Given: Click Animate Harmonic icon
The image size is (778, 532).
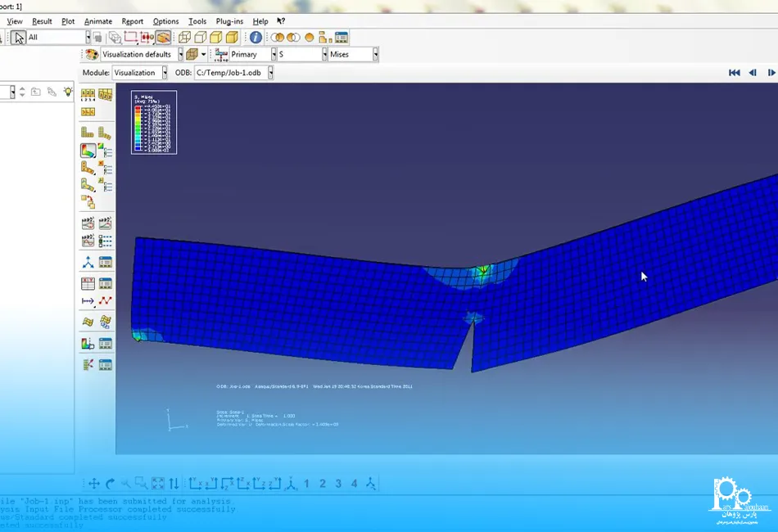Looking at the screenshot, I should click(88, 241).
